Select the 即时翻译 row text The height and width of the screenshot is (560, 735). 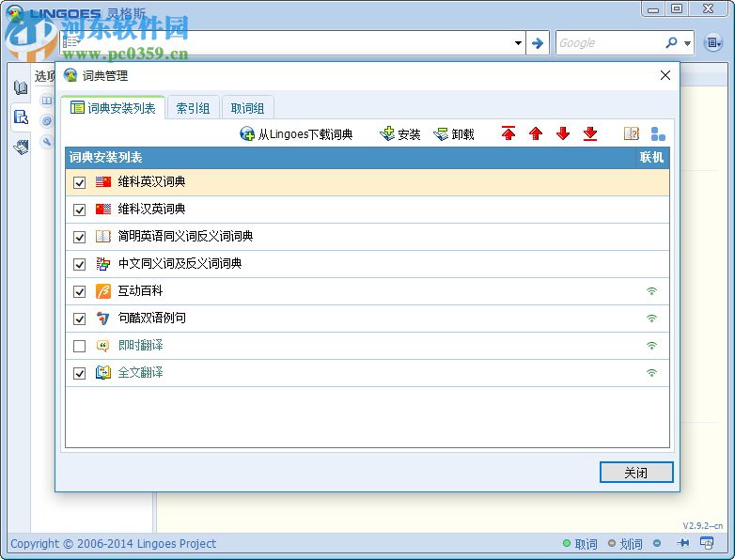point(140,346)
